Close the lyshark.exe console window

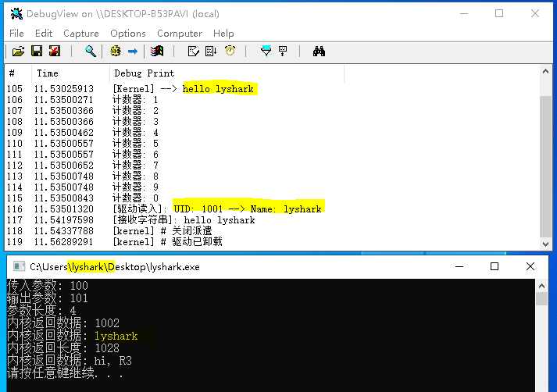pyautogui.click(x=530, y=266)
